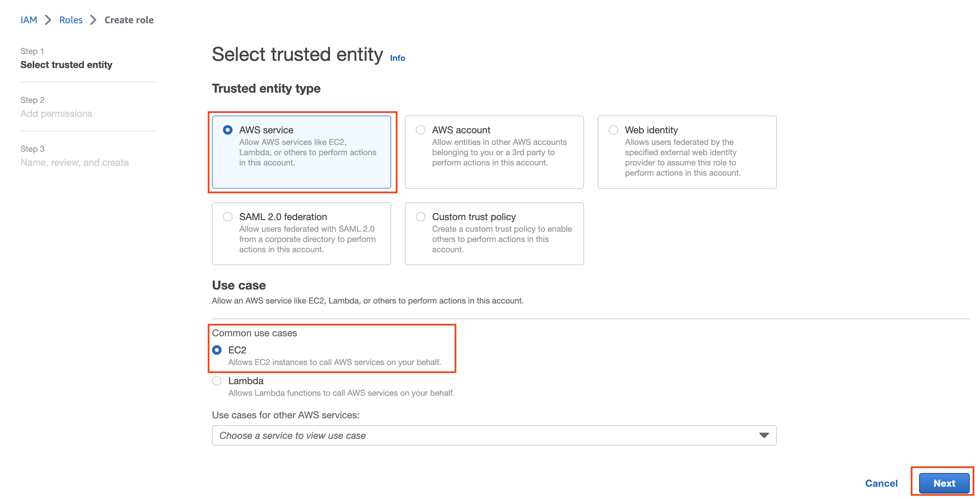Click the Next button

click(944, 483)
